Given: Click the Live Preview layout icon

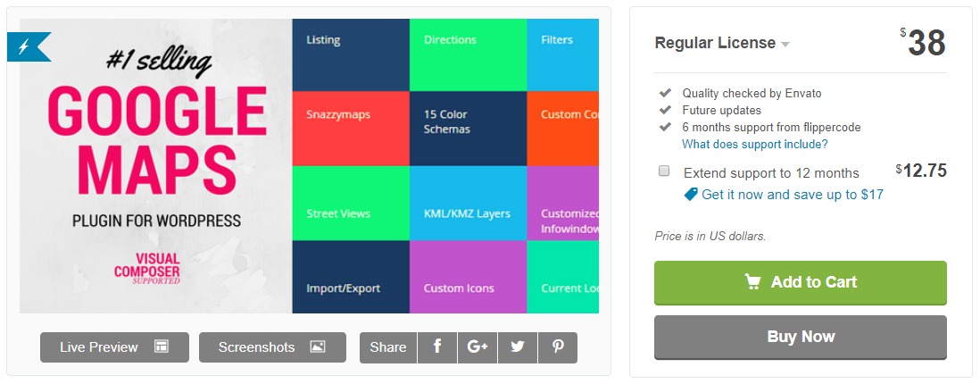Looking at the screenshot, I should [162, 347].
